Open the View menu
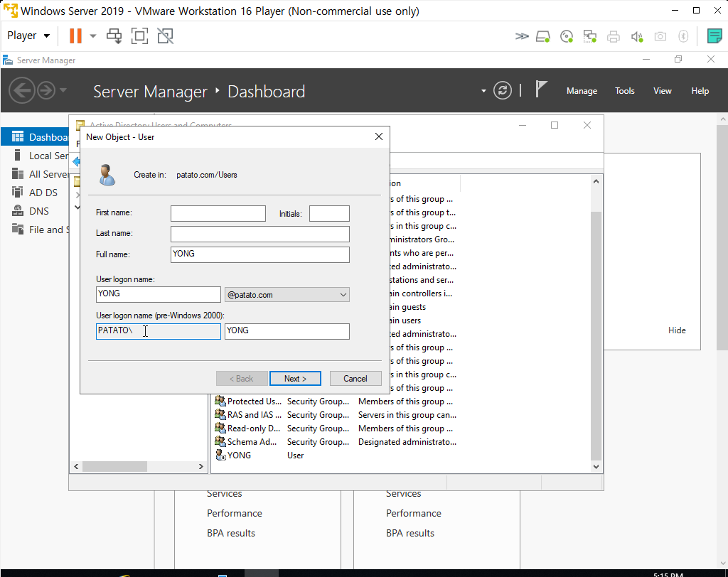Screen dimensions: 728x577 (663, 91)
